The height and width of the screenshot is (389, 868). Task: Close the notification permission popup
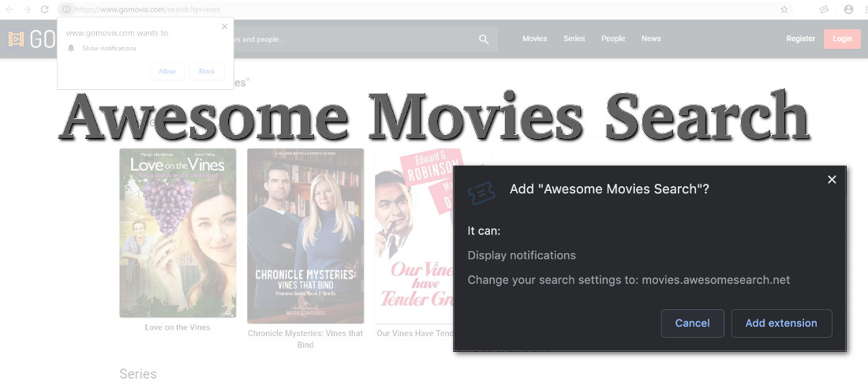224,26
